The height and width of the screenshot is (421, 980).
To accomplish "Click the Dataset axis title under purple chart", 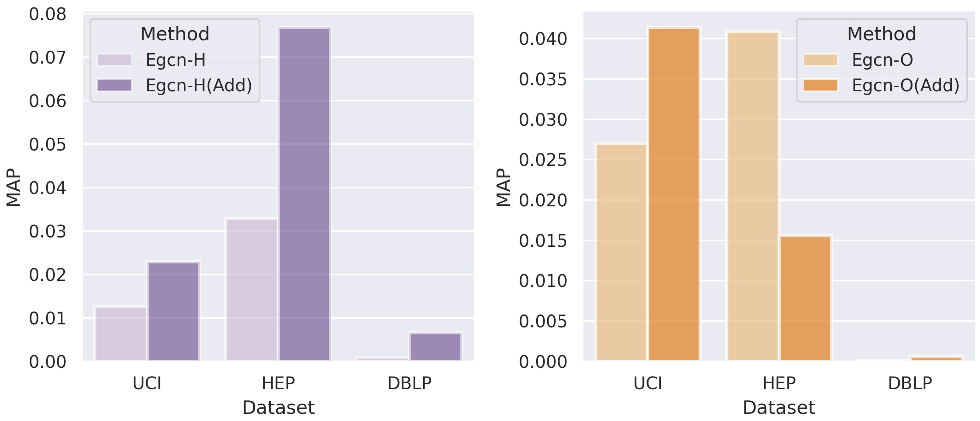I will click(x=278, y=408).
